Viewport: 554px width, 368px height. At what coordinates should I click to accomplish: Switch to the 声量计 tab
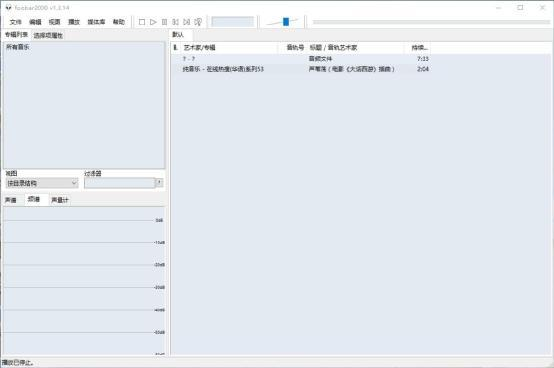pyautogui.click(x=60, y=200)
